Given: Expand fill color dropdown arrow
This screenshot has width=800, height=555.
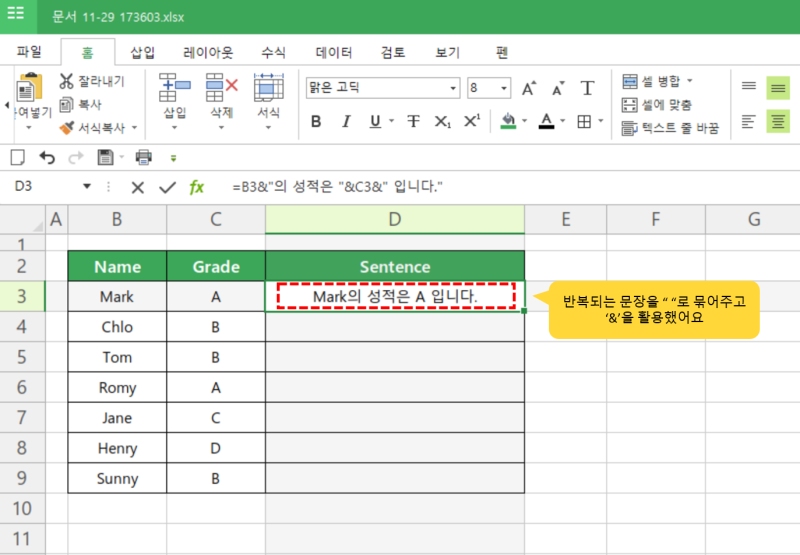Looking at the screenshot, I should [x=524, y=121].
